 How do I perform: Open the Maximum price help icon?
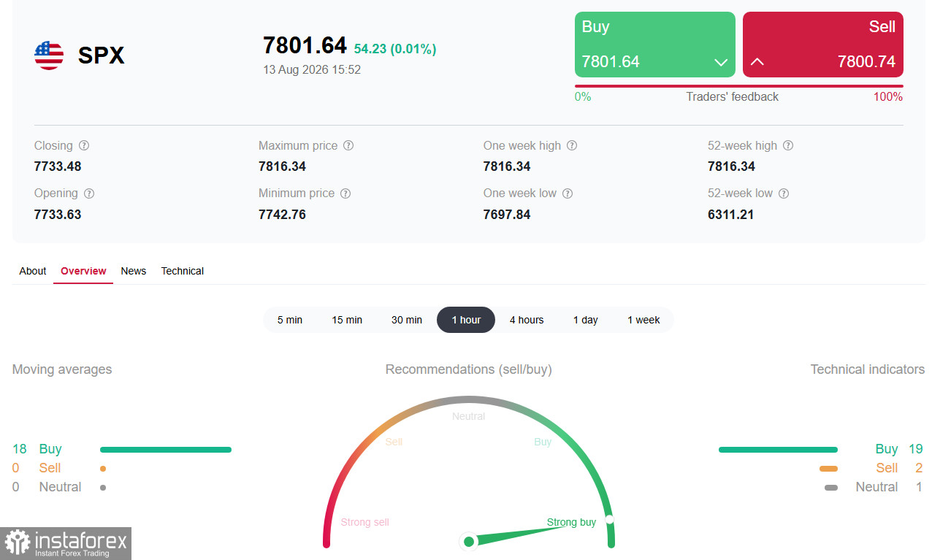tap(348, 145)
